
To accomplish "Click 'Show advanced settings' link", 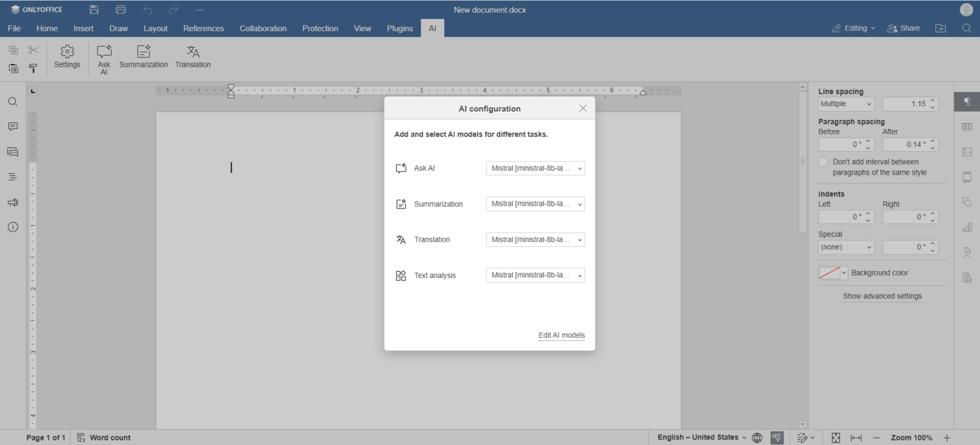I will tap(882, 296).
